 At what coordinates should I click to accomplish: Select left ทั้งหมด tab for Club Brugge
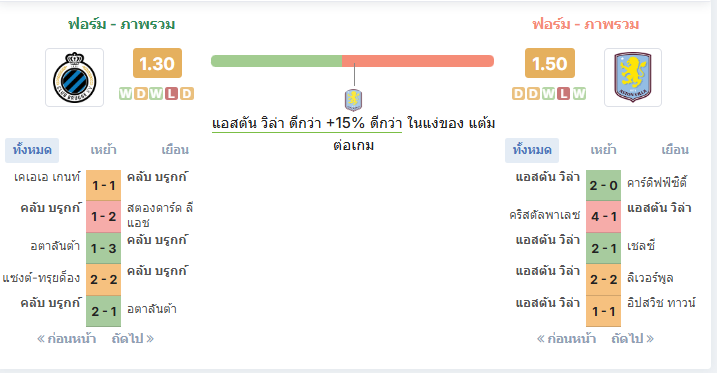[x=32, y=150]
